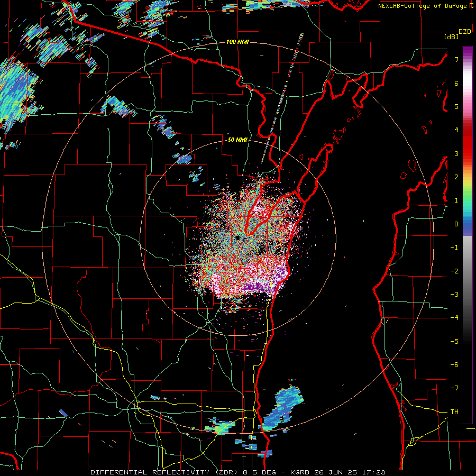Click the TH threshold label on the scale
Viewport: 476px width, 476px height.
tap(454, 412)
